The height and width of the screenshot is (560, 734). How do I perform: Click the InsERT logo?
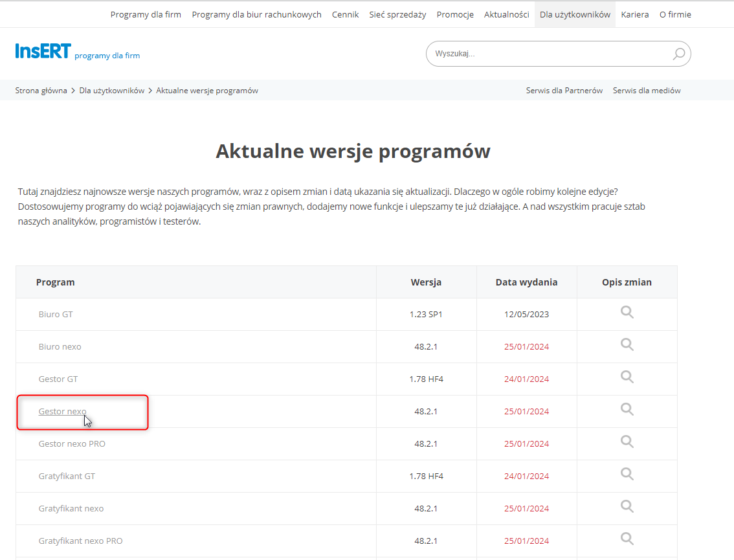point(43,51)
